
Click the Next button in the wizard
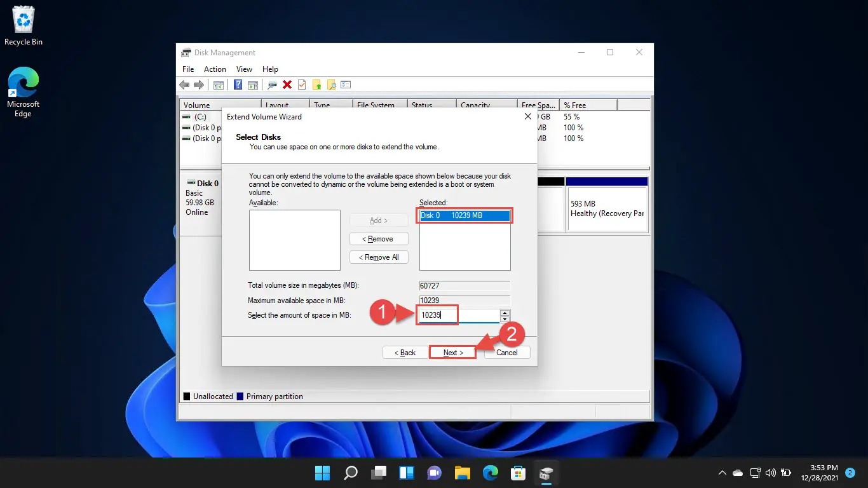[453, 353]
